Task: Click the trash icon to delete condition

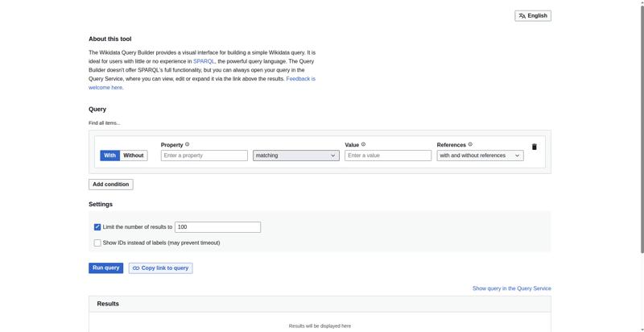Action: coord(534,147)
